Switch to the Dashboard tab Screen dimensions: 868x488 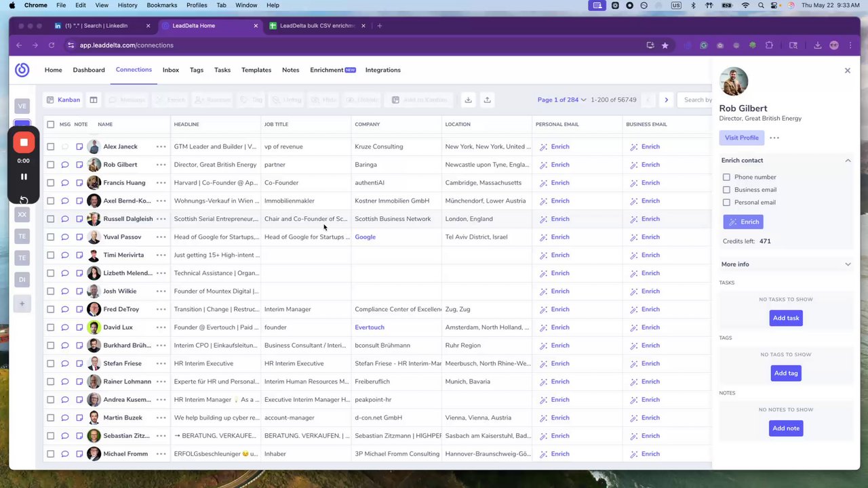click(x=89, y=70)
